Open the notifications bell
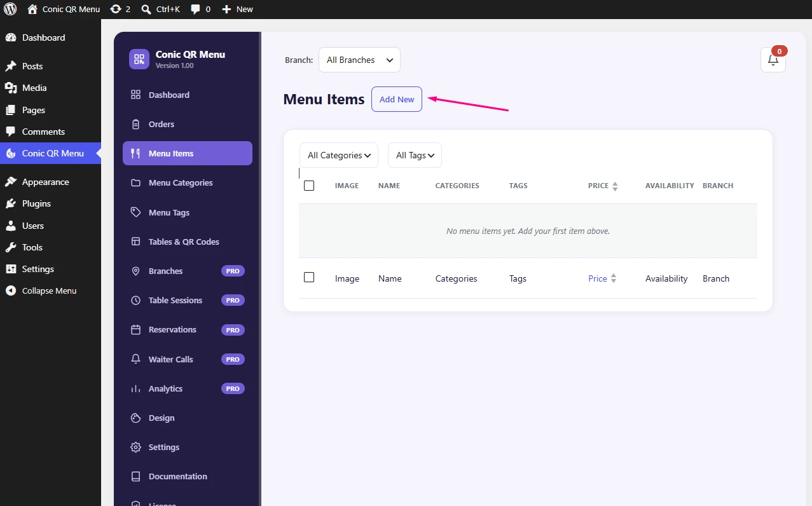Viewport: 812px width, 506px height. [773, 60]
